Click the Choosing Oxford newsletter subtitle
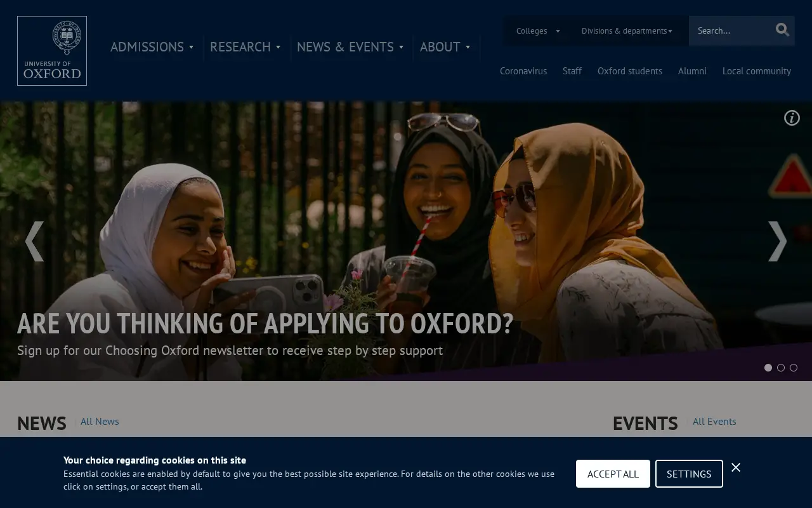Screen dimensions: 812x508 (230, 351)
